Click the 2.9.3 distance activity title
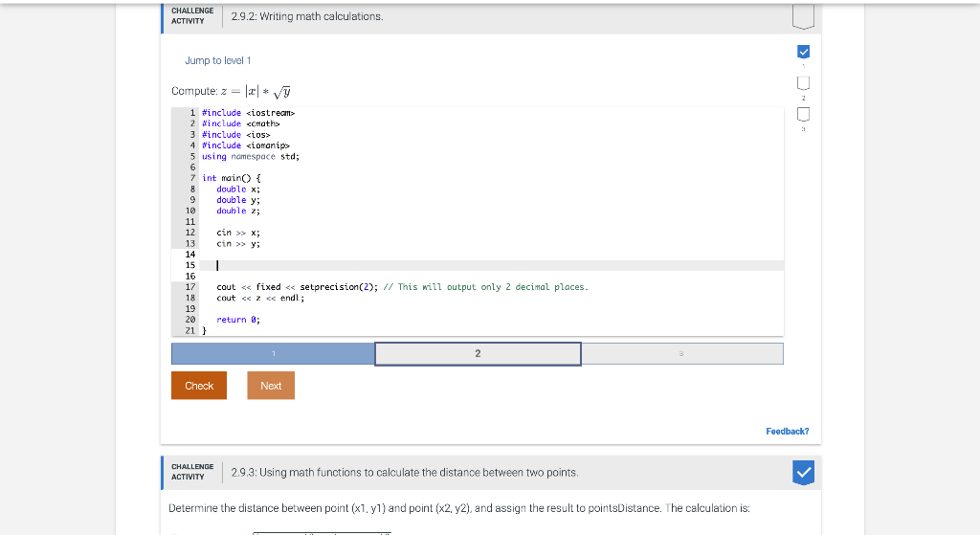The height and width of the screenshot is (535, 980). [405, 473]
